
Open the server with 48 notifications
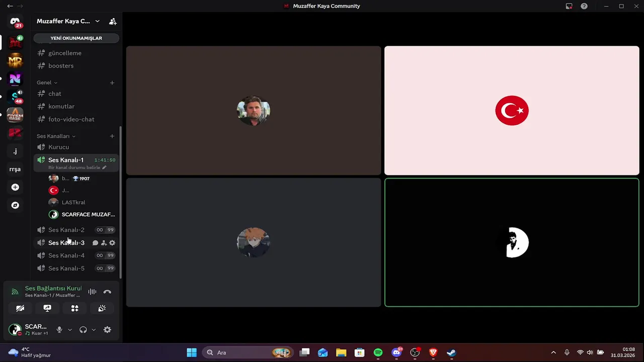click(15, 97)
